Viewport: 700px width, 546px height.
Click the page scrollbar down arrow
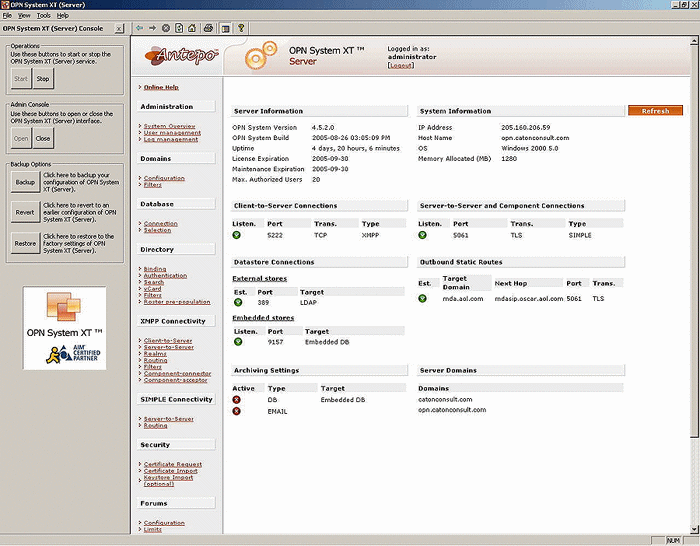coord(694,530)
